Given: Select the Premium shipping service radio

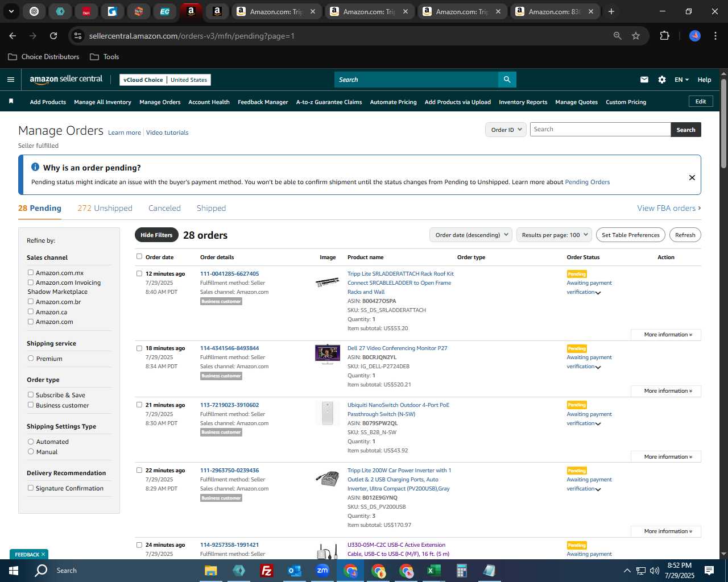Looking at the screenshot, I should pyautogui.click(x=31, y=358).
